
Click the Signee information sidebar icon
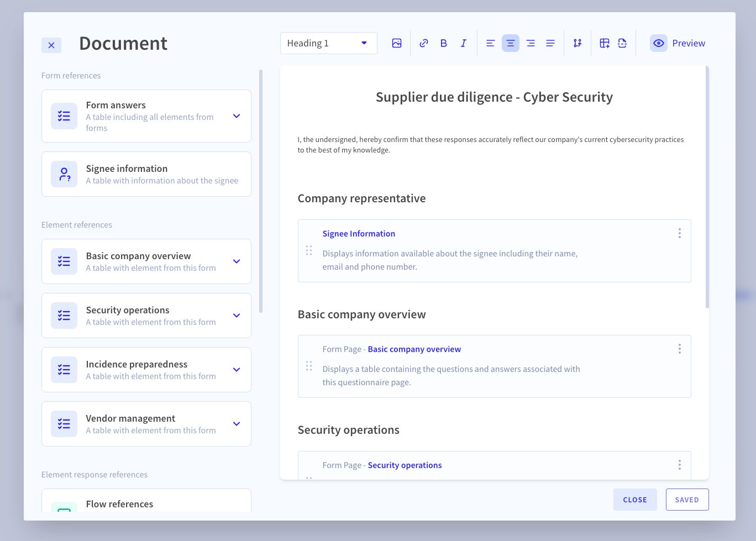tap(64, 174)
